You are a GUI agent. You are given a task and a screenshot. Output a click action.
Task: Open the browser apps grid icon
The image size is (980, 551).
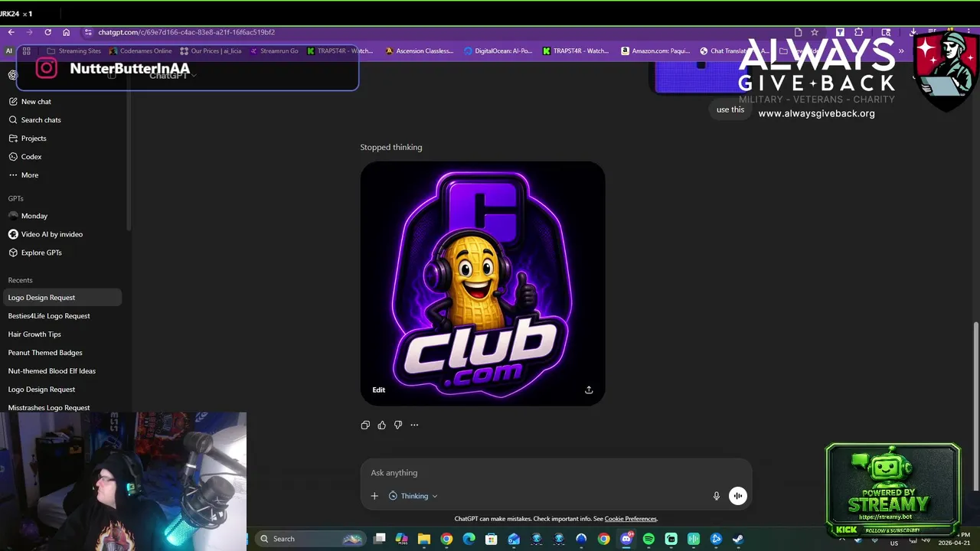tap(26, 51)
